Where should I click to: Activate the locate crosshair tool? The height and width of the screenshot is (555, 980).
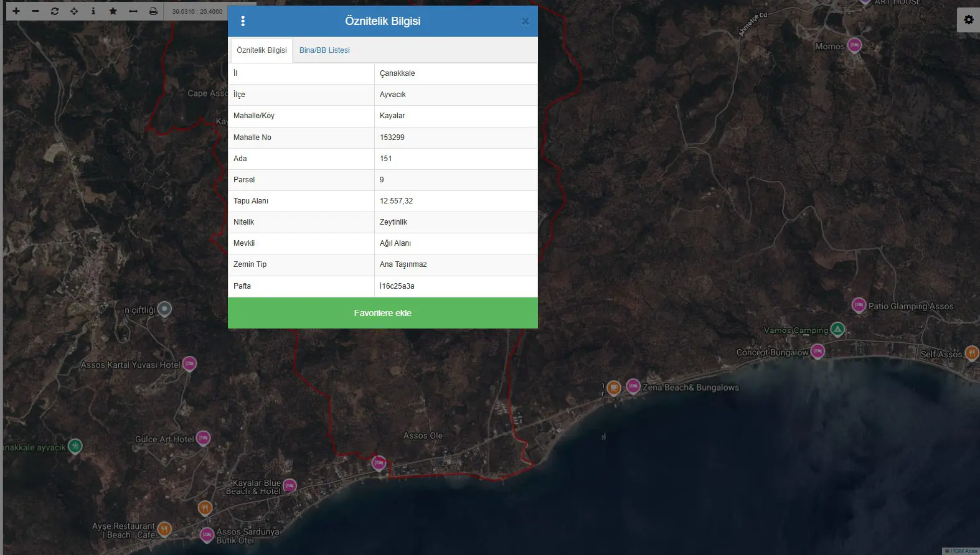click(74, 11)
